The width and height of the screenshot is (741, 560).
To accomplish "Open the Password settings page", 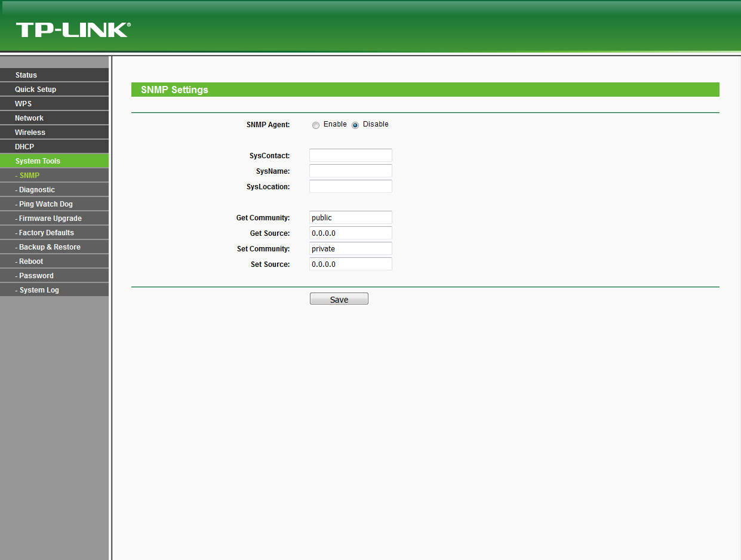I will click(54, 275).
